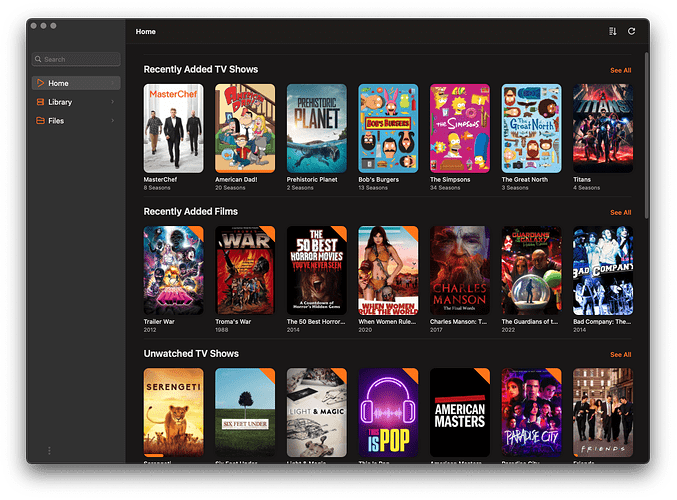This screenshot has height=500, width=677.
Task: Select Home in the sidebar
Action: [x=76, y=83]
